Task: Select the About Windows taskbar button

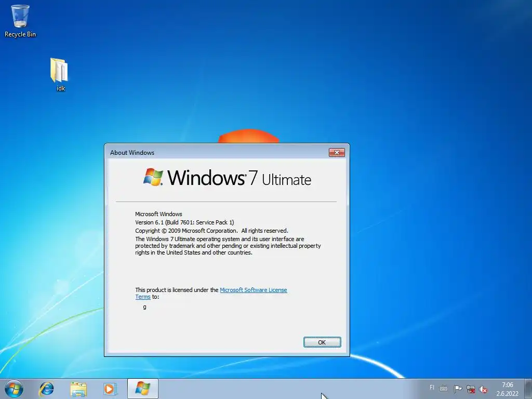Action: (x=142, y=389)
